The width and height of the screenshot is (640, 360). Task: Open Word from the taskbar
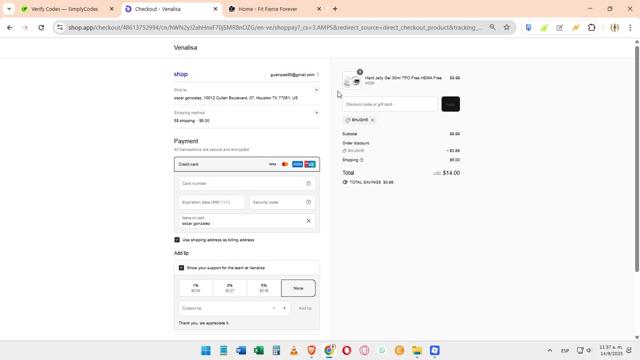pos(241,350)
